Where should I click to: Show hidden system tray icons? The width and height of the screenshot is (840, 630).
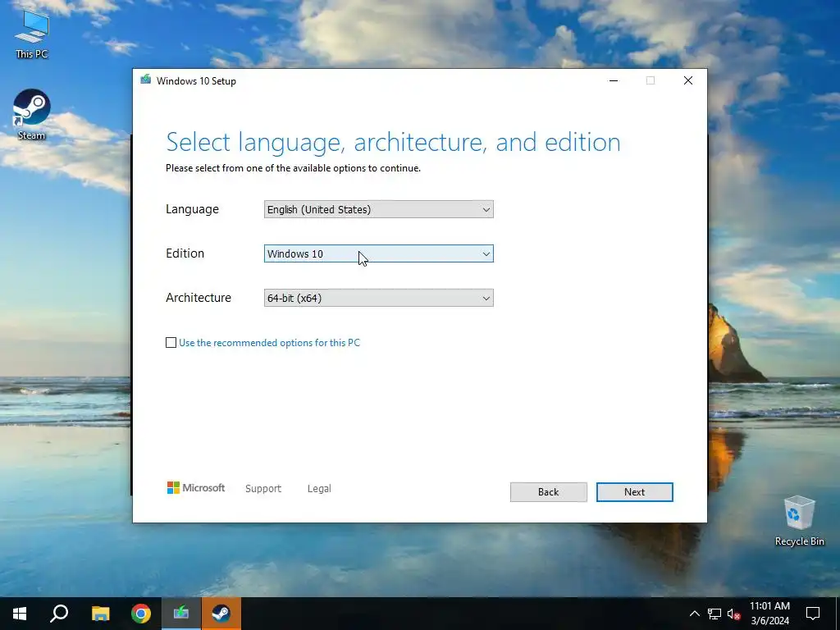tap(694, 614)
